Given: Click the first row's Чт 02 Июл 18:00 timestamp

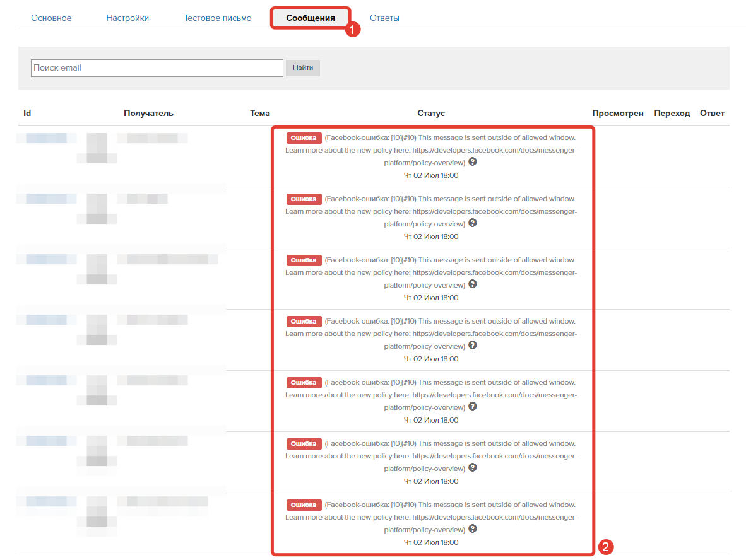Looking at the screenshot, I should click(x=431, y=175).
